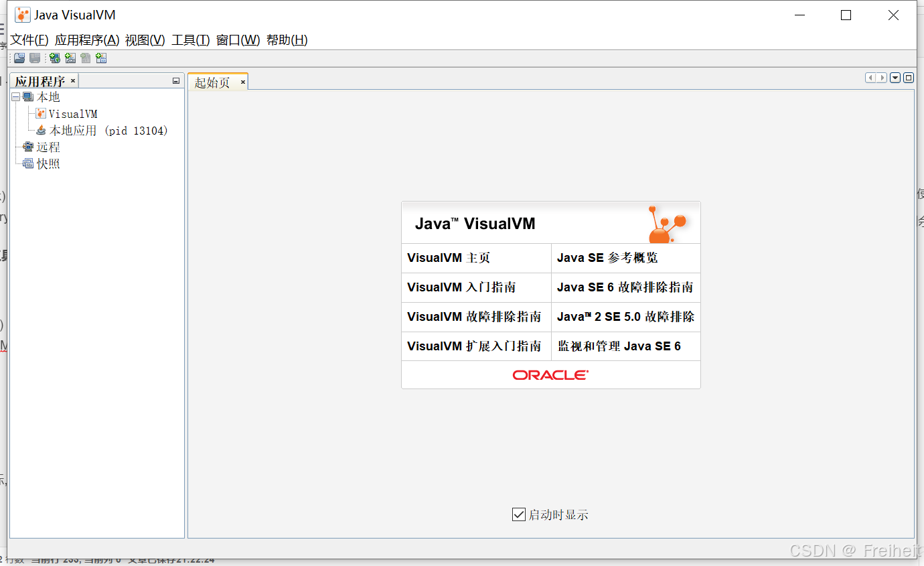Close the 起始页 tab
This screenshot has width=924, height=566.
[x=243, y=82]
